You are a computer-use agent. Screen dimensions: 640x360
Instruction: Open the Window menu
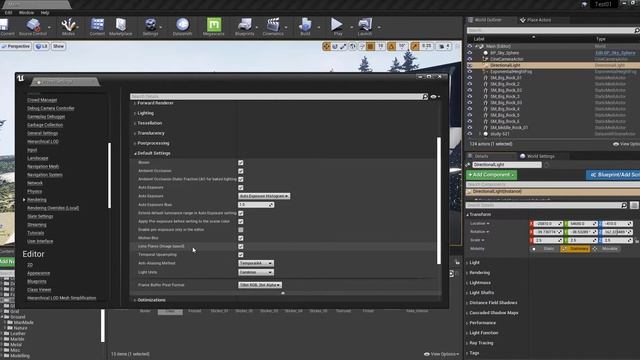coord(26,13)
